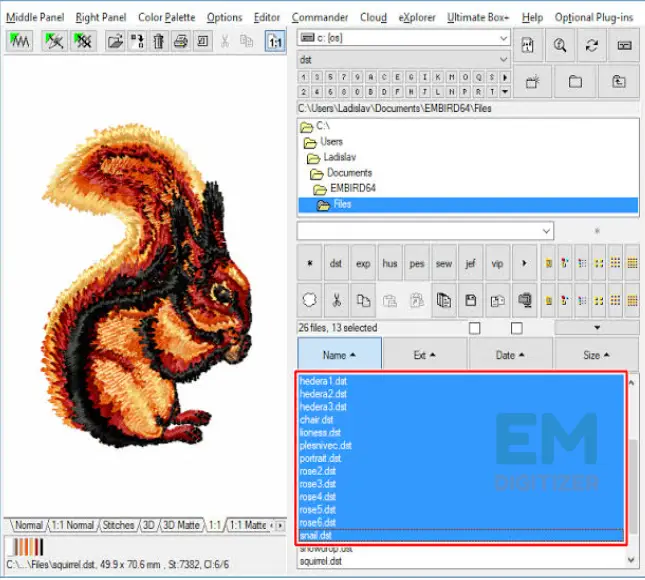645x580 pixels.
Task: Click the page layout icon beside printer
Action: pos(202,41)
